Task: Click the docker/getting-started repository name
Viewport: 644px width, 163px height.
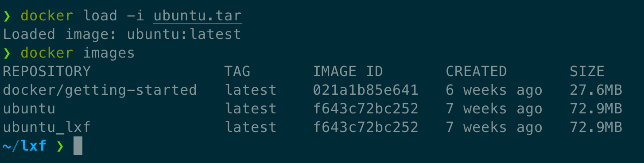Action: (100, 90)
